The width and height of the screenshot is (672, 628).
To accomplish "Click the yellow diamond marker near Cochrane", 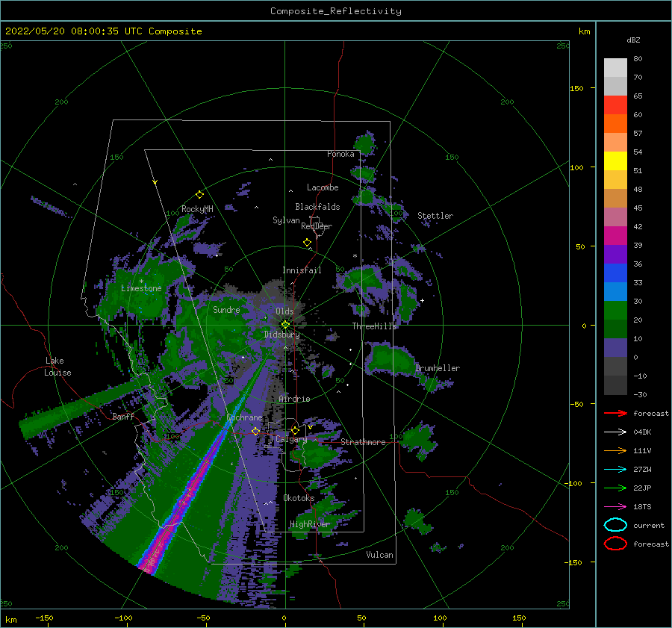I will tap(256, 432).
